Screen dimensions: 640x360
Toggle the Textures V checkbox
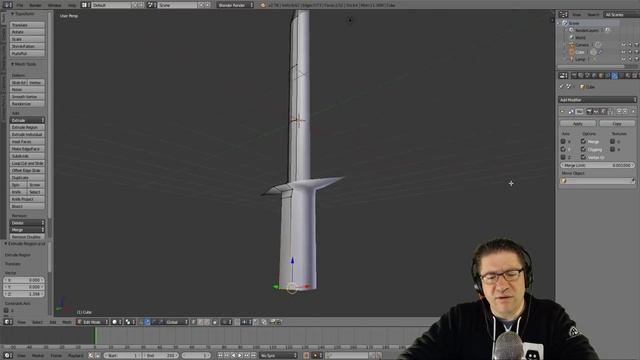(612, 149)
